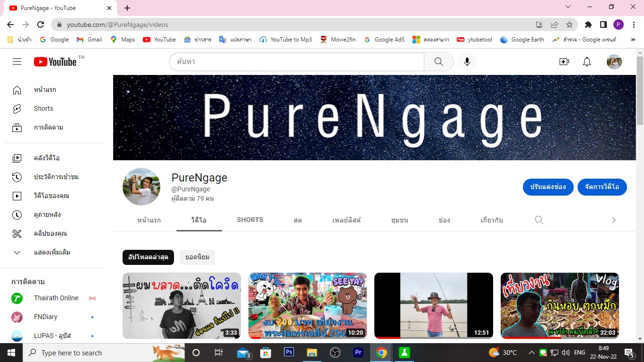Switch to Channels (ช่อง) tab
The image size is (644, 362).
[444, 220]
